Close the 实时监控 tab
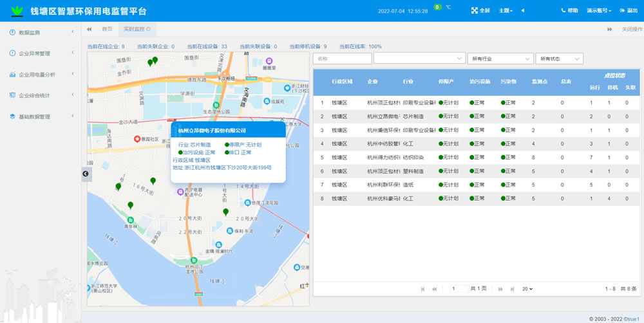The image size is (644, 323). point(148,29)
